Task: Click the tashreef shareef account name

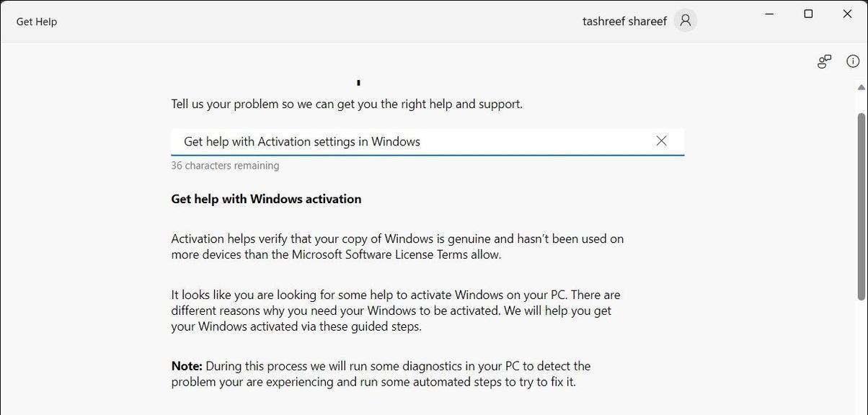Action: [624, 21]
